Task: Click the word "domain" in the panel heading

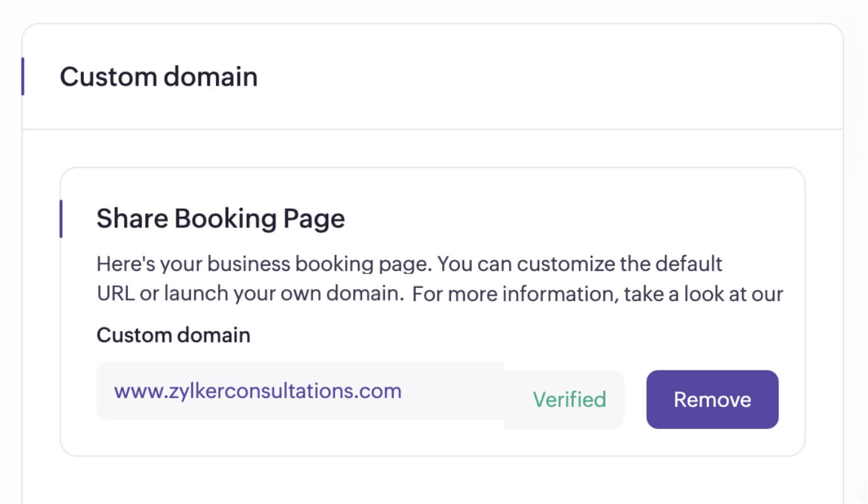Action: [x=210, y=77]
